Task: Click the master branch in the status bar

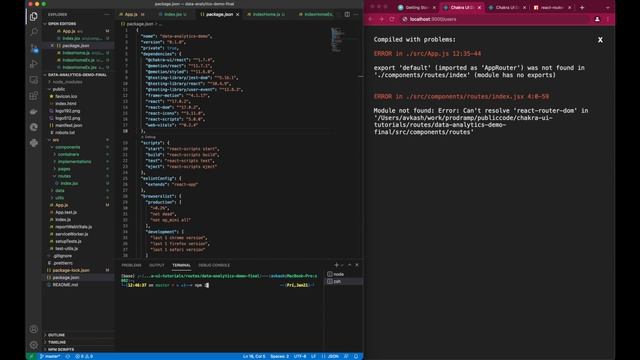Action: coord(50,356)
